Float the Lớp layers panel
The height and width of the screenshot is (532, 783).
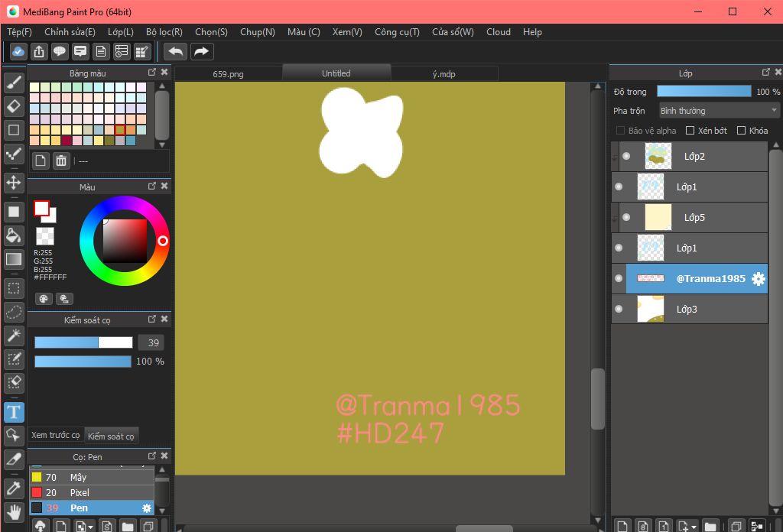coord(765,73)
